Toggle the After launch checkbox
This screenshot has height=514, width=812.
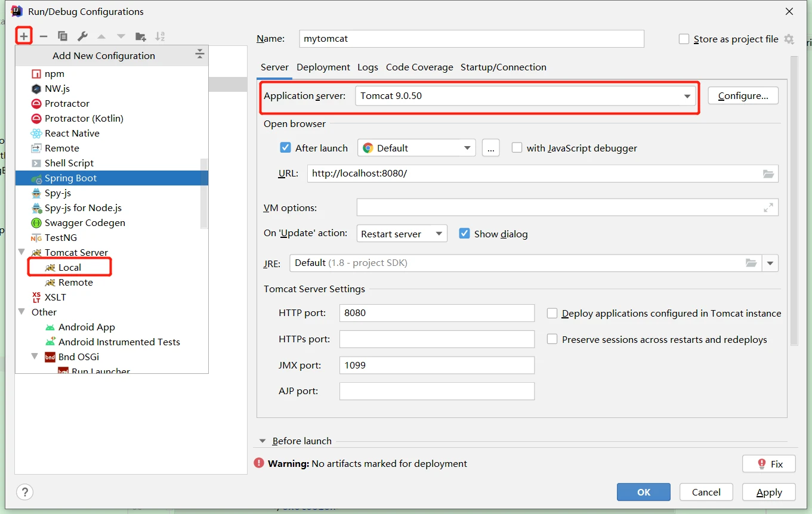285,148
